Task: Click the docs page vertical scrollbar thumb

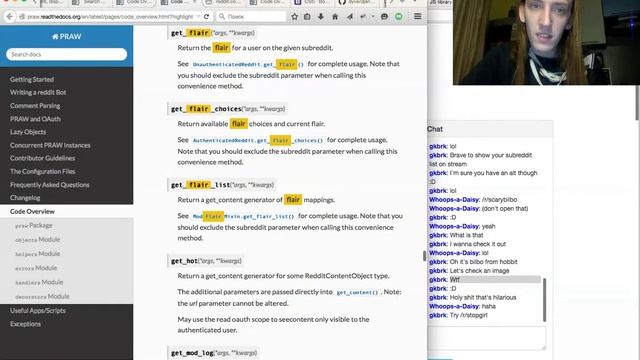Action: coord(424,256)
